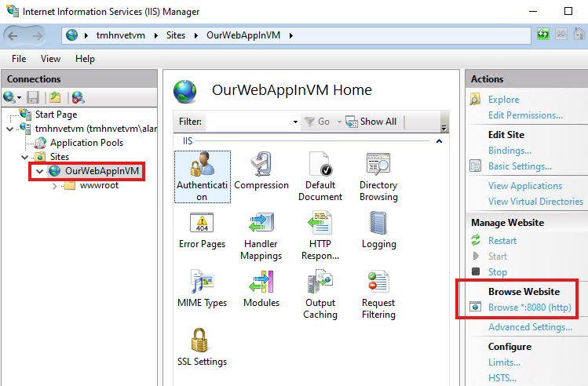Click View Virtual Directories link
The height and width of the screenshot is (386, 588).
click(535, 202)
